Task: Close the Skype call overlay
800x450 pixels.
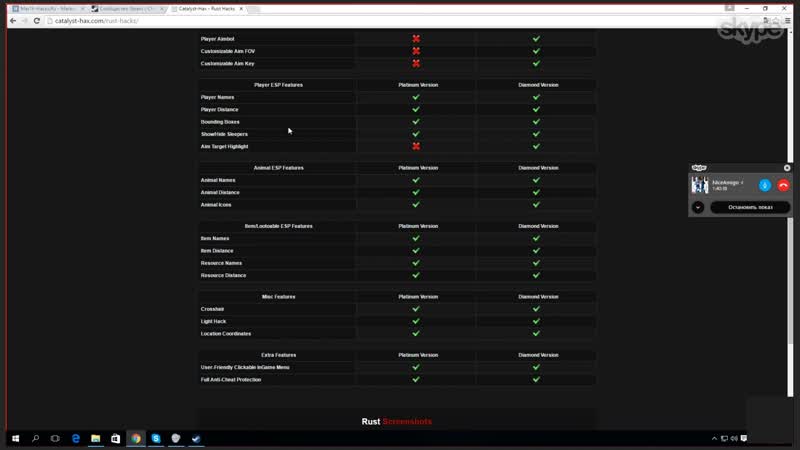Action: (787, 168)
